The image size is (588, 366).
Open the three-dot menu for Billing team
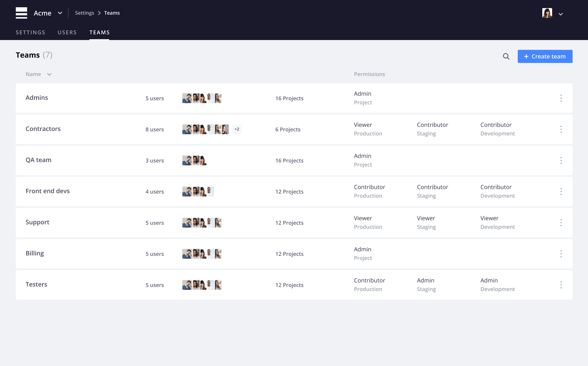[561, 254]
